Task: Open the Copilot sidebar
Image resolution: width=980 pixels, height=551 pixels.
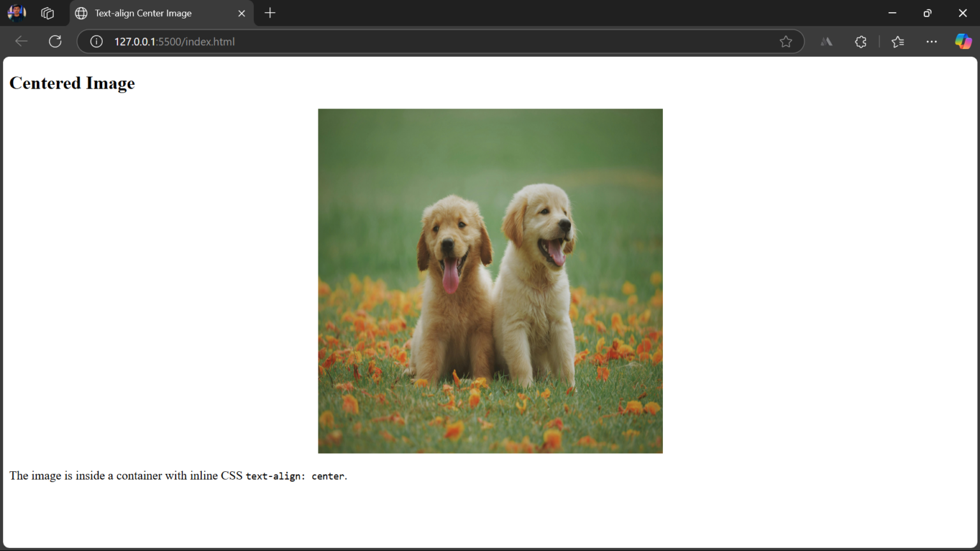Action: (963, 41)
